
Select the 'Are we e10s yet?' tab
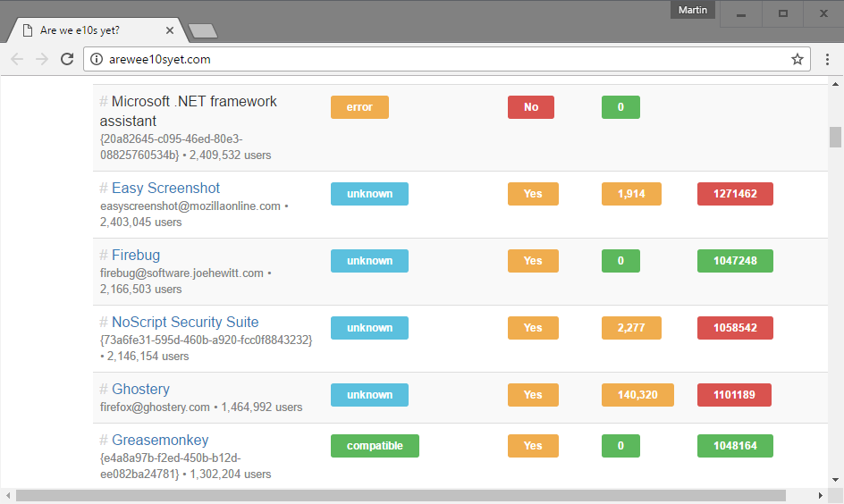(x=97, y=30)
